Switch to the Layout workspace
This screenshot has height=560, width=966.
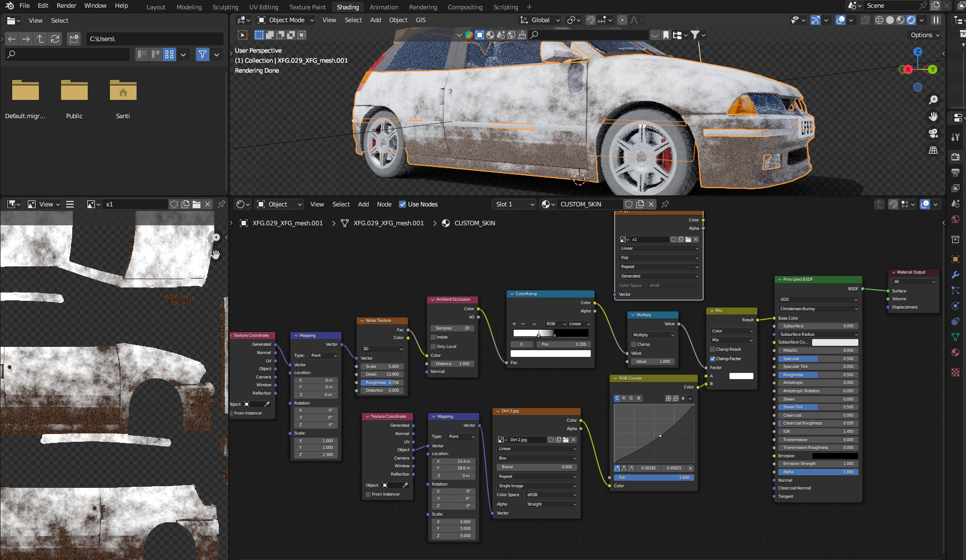pyautogui.click(x=156, y=7)
